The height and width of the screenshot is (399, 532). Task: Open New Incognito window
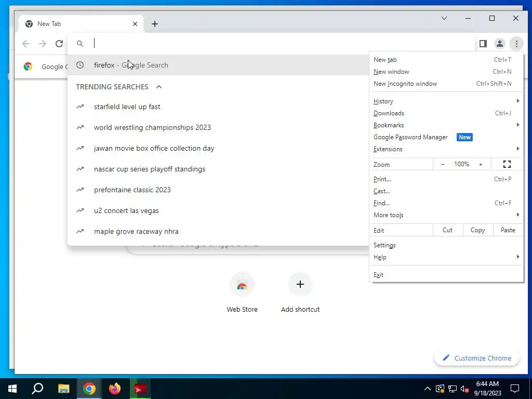tap(446, 84)
